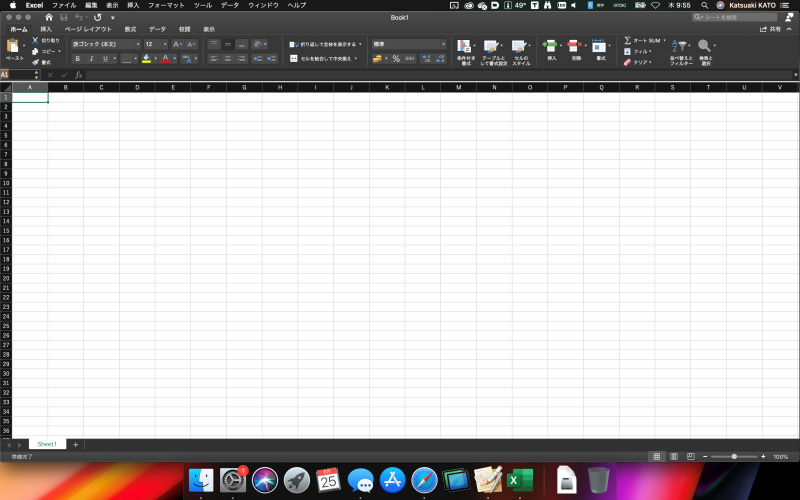Apply percent style format

coord(396,59)
